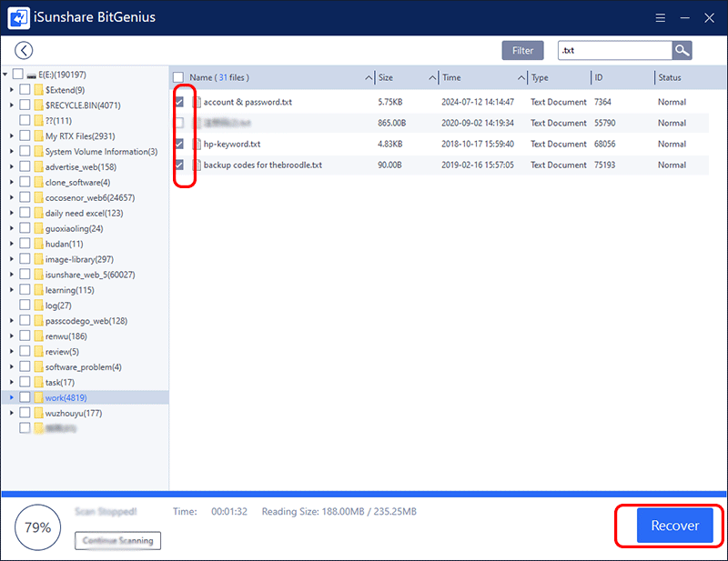The image size is (728, 561).
Task: Sort files by the Size column header
Action: (x=405, y=78)
